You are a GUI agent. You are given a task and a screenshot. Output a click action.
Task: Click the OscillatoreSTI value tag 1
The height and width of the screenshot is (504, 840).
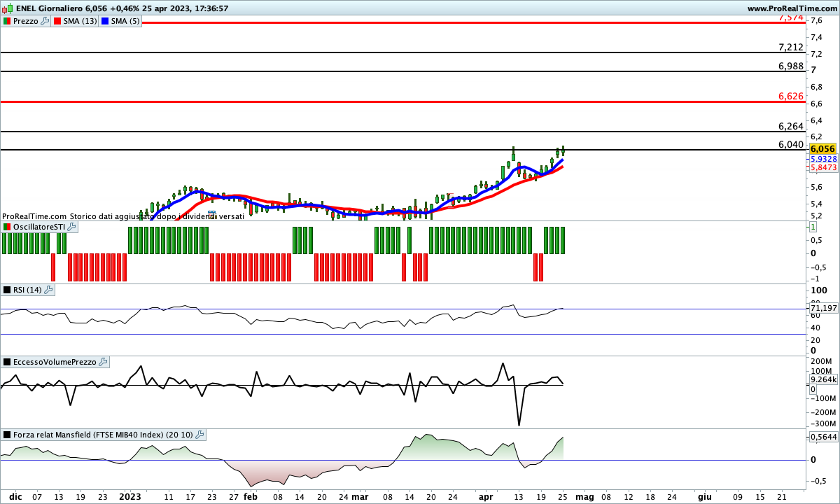pyautogui.click(x=813, y=227)
